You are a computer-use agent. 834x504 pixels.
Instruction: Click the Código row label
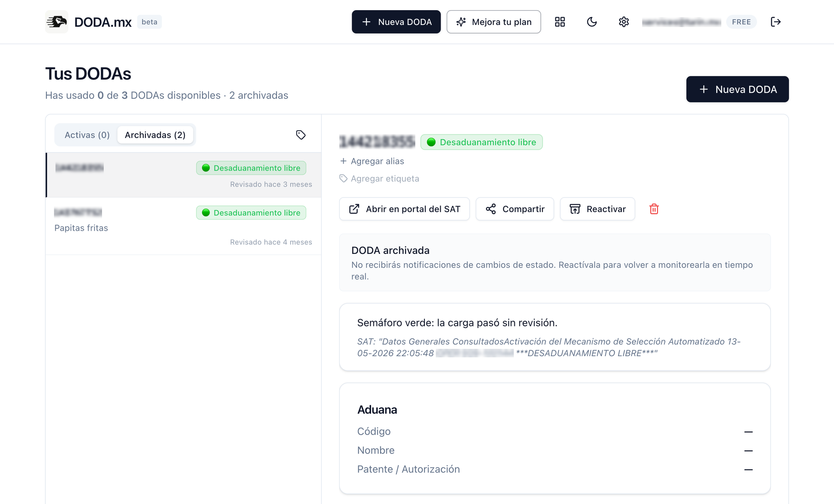(x=374, y=431)
